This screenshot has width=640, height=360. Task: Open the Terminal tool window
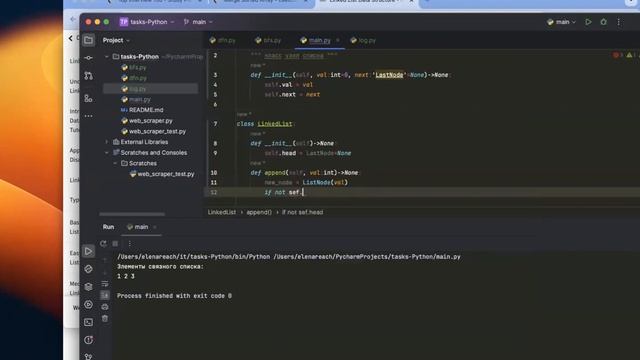(88, 322)
